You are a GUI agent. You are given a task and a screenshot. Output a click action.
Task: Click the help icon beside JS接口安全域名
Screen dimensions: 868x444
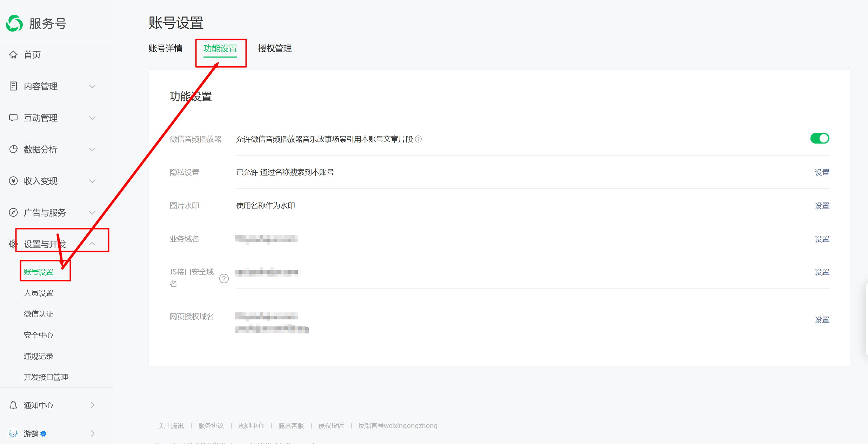(225, 278)
